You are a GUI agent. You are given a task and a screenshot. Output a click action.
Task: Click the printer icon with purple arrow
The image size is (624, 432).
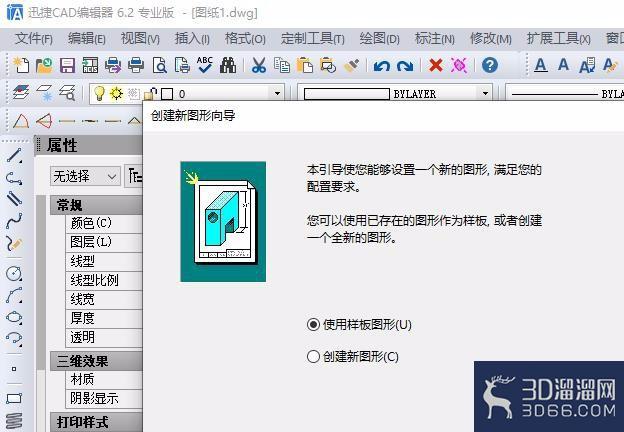(113, 65)
